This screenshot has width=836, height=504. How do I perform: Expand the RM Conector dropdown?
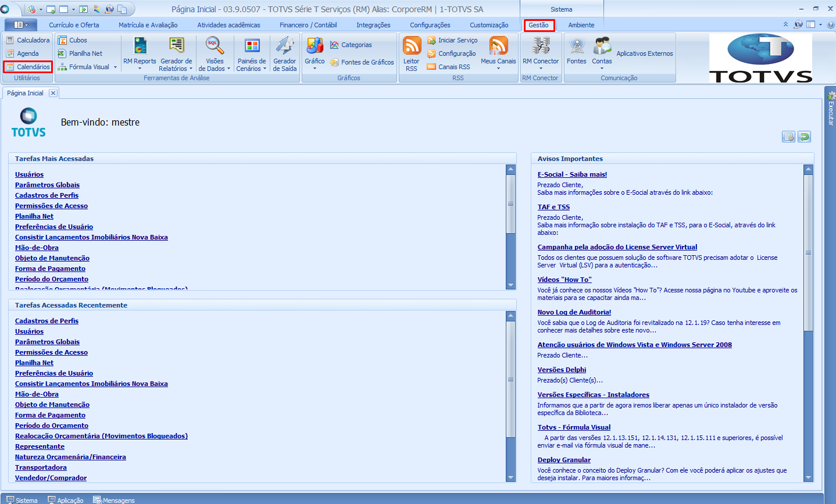click(541, 69)
